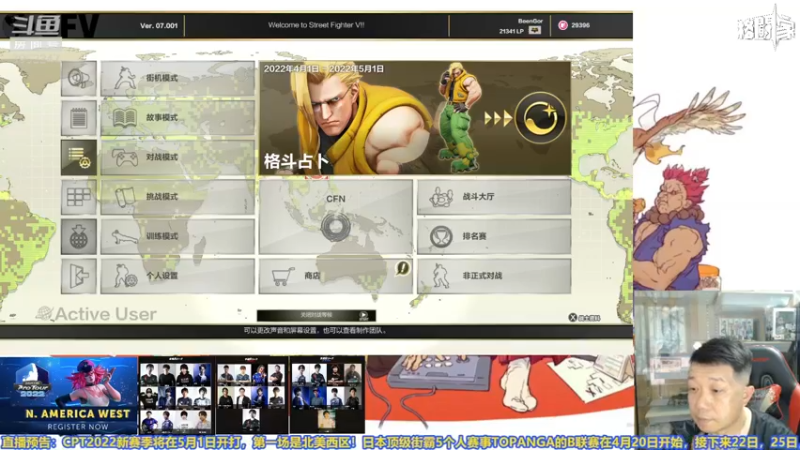The width and height of the screenshot is (800, 450).
Task: Select 对战模式 versus mode
Action: (x=178, y=157)
